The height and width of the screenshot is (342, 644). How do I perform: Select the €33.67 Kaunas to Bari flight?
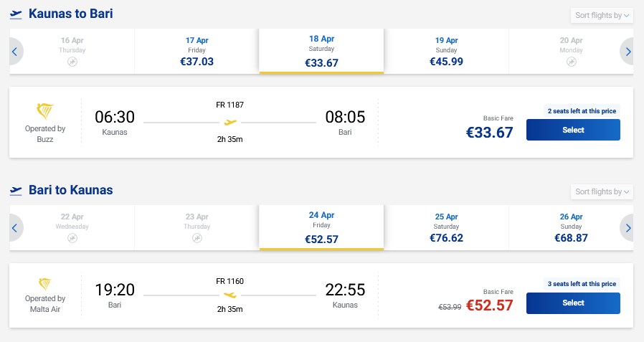[573, 130]
